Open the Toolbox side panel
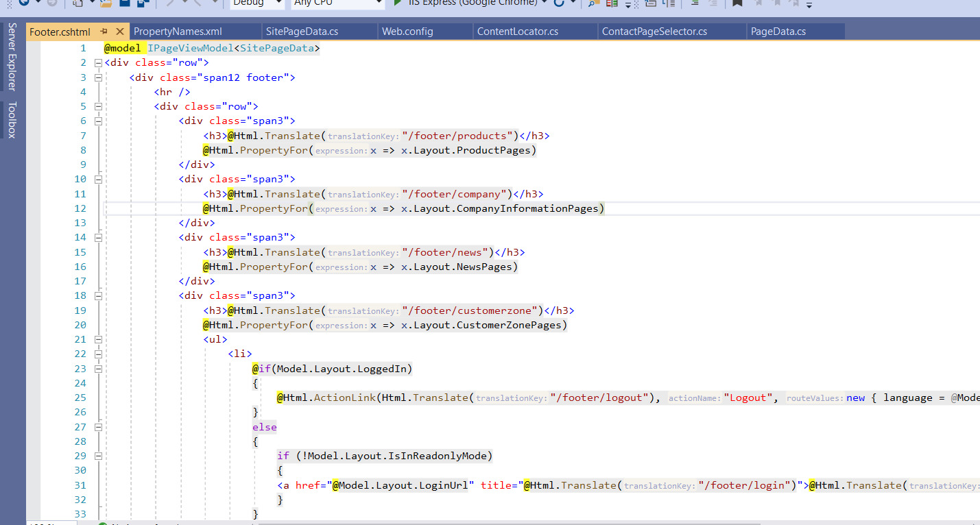The image size is (980, 525). pyautogui.click(x=12, y=120)
